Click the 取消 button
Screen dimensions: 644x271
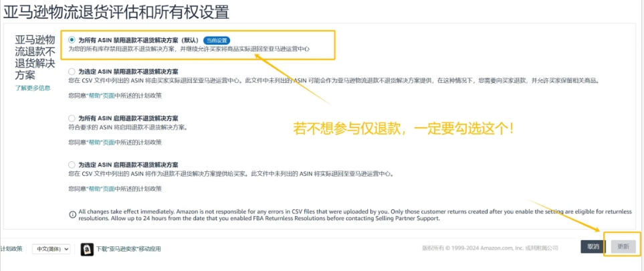pyautogui.click(x=593, y=247)
